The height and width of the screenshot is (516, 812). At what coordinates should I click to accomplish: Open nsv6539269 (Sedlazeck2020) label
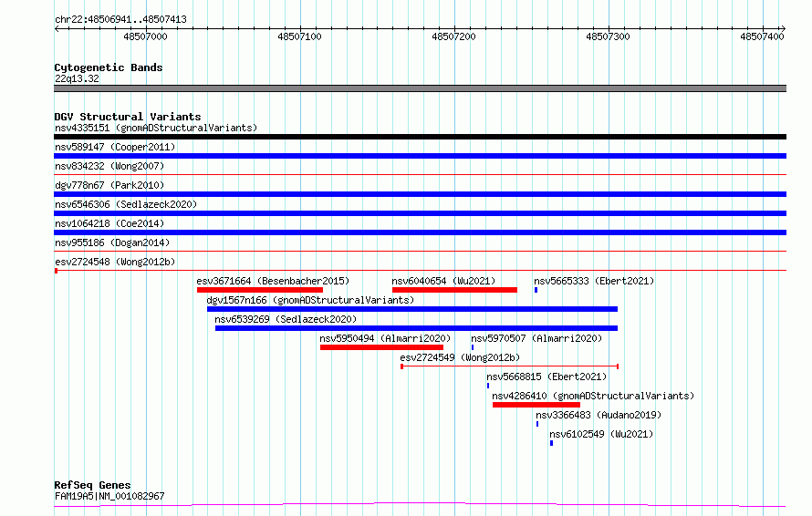286,319
